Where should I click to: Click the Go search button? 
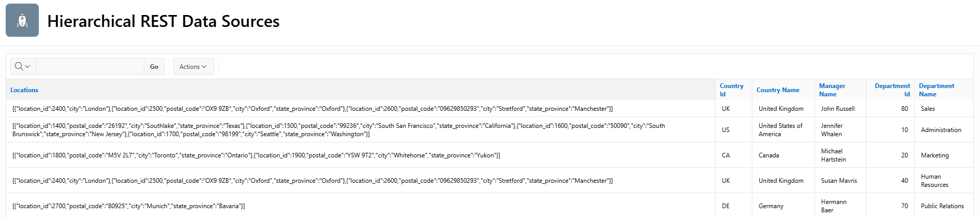(x=154, y=66)
